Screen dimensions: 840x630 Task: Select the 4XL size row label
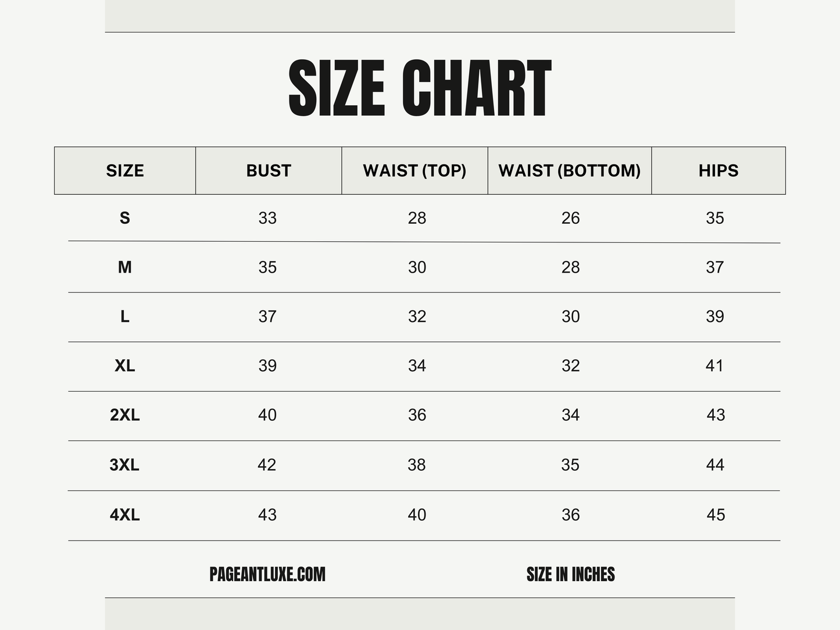(125, 515)
